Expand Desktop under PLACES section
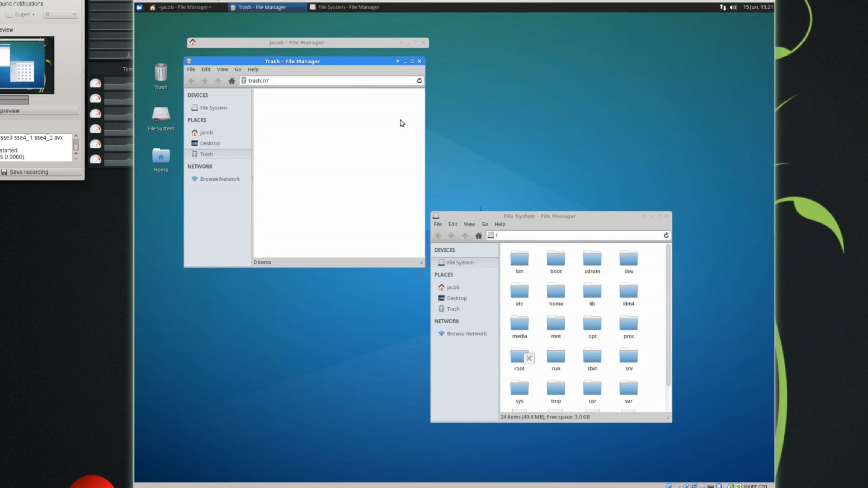 (x=210, y=143)
